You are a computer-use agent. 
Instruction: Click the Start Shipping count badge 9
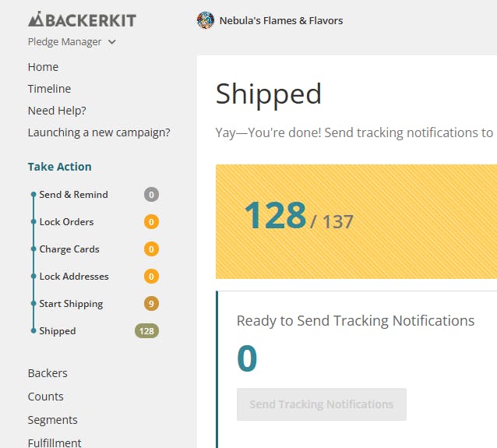pos(151,304)
